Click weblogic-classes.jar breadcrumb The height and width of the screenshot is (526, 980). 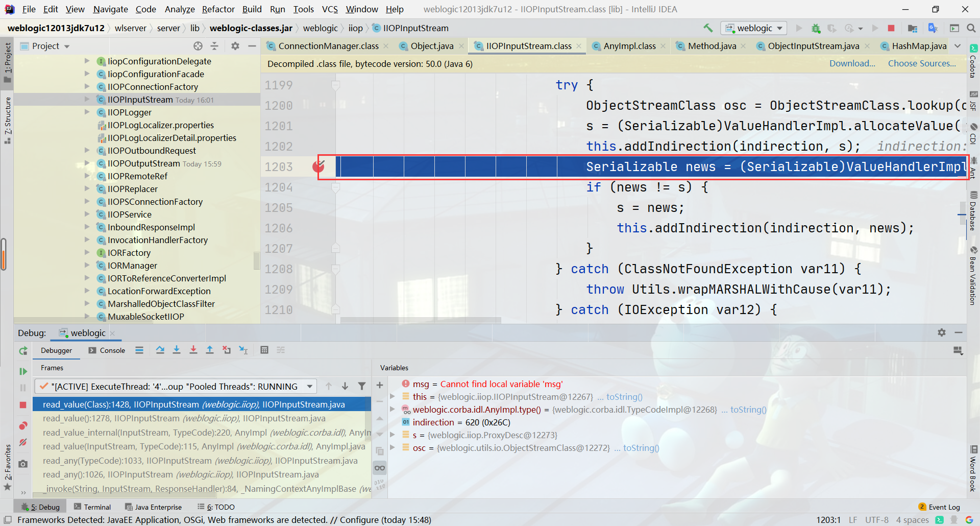tap(251, 28)
